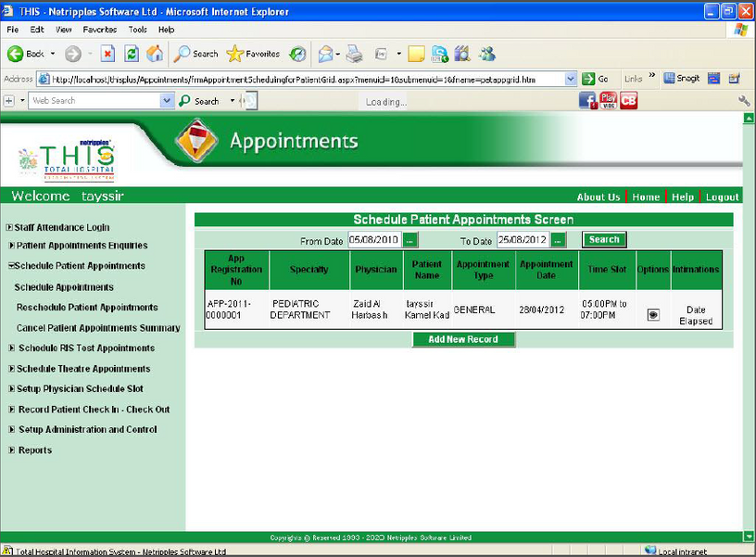756x557 pixels.
Task: Click the SnagIt toolbar button
Action: coord(681,78)
